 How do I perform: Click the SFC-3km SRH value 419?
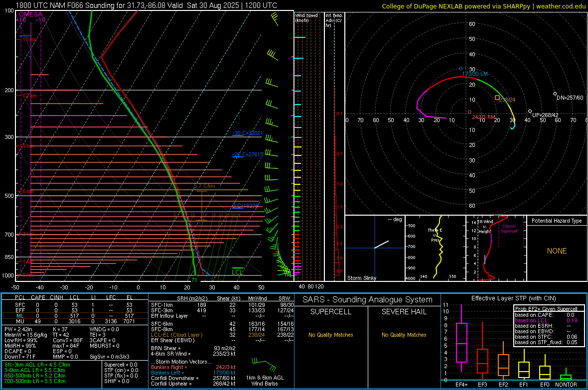click(201, 310)
